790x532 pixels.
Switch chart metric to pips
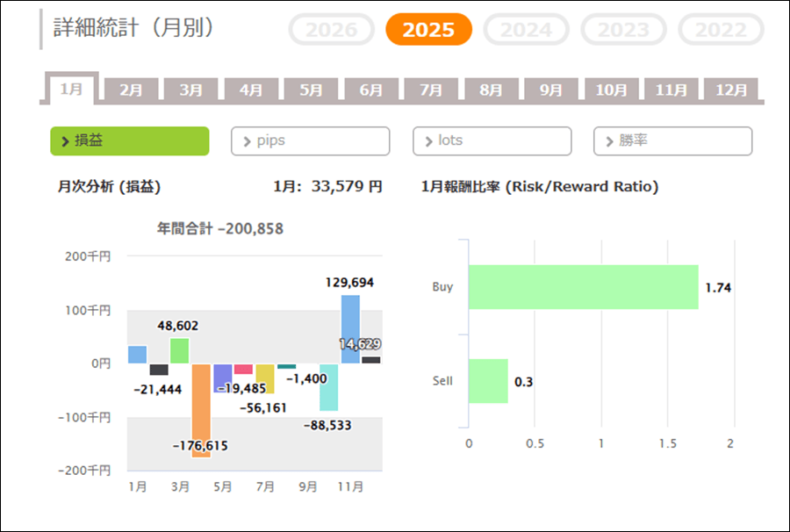point(310,141)
